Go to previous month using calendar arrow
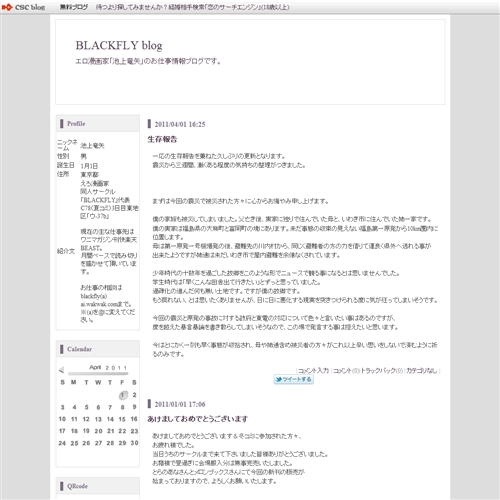 [x=61, y=370]
